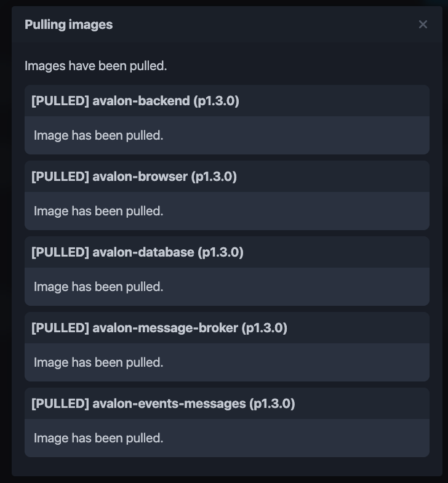This screenshot has height=483, width=448.
Task: Click the pulled message under avalon-database
Action: point(98,287)
